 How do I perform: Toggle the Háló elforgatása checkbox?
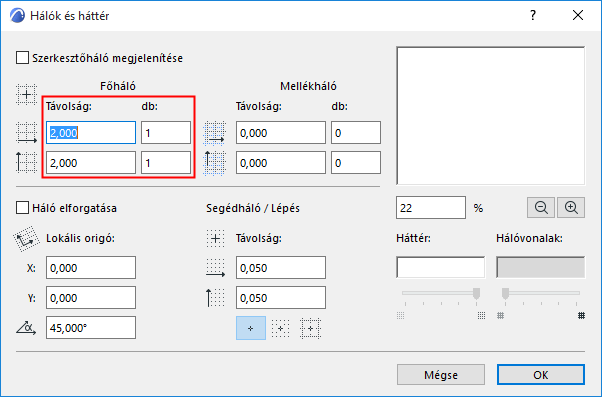point(22,208)
